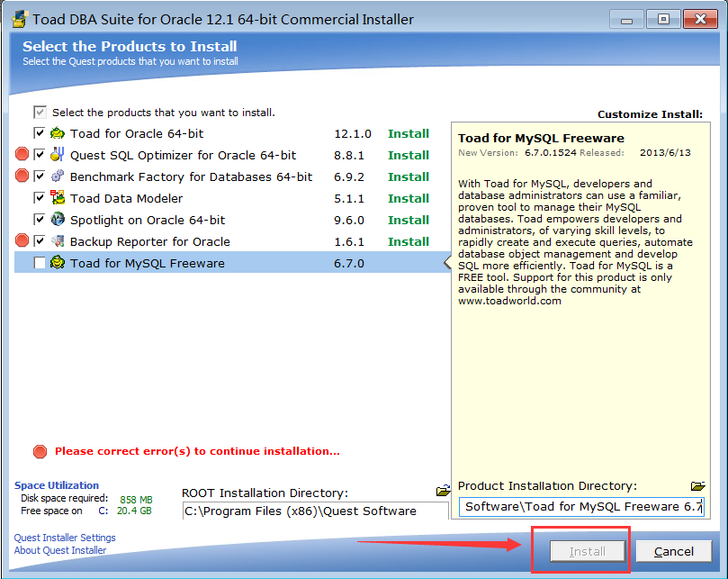Image resolution: width=728 pixels, height=579 pixels.
Task: Click the red error marker beside Benchmark Factory
Action: coord(22,176)
